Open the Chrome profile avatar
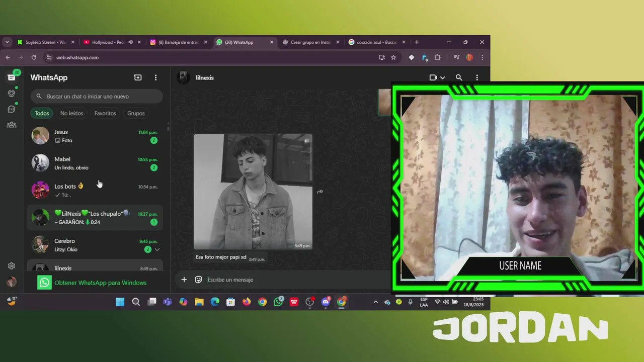This screenshot has width=644, height=362. pyautogui.click(x=469, y=57)
